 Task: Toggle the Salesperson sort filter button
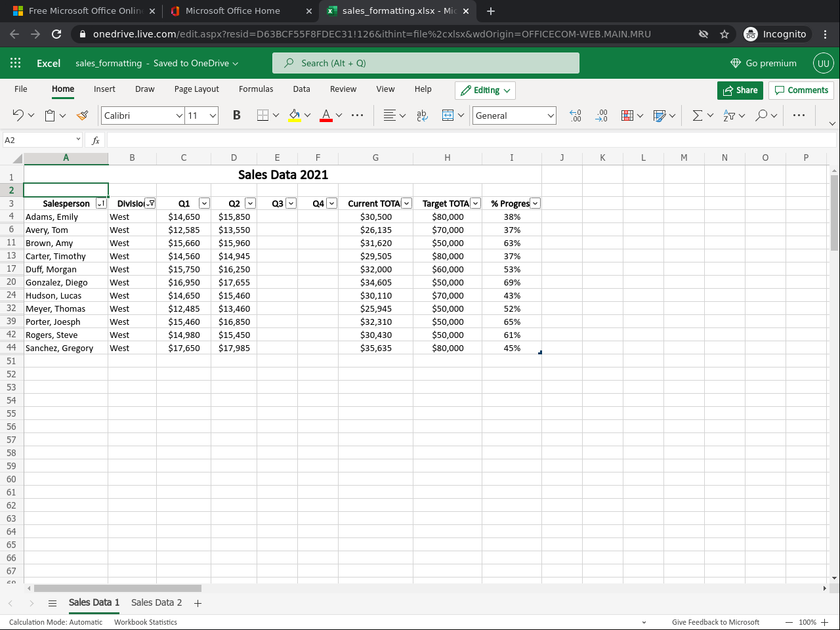click(x=101, y=203)
